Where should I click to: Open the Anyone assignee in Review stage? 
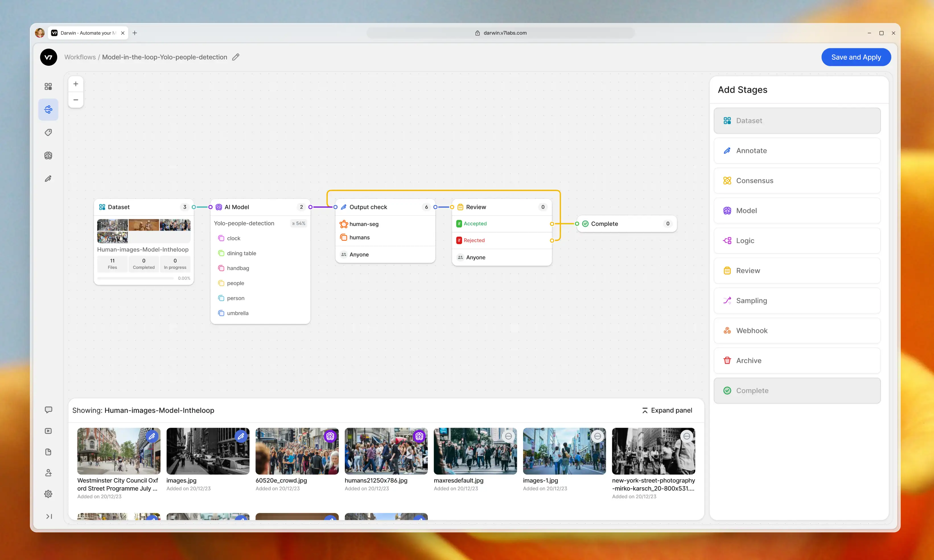(x=475, y=257)
